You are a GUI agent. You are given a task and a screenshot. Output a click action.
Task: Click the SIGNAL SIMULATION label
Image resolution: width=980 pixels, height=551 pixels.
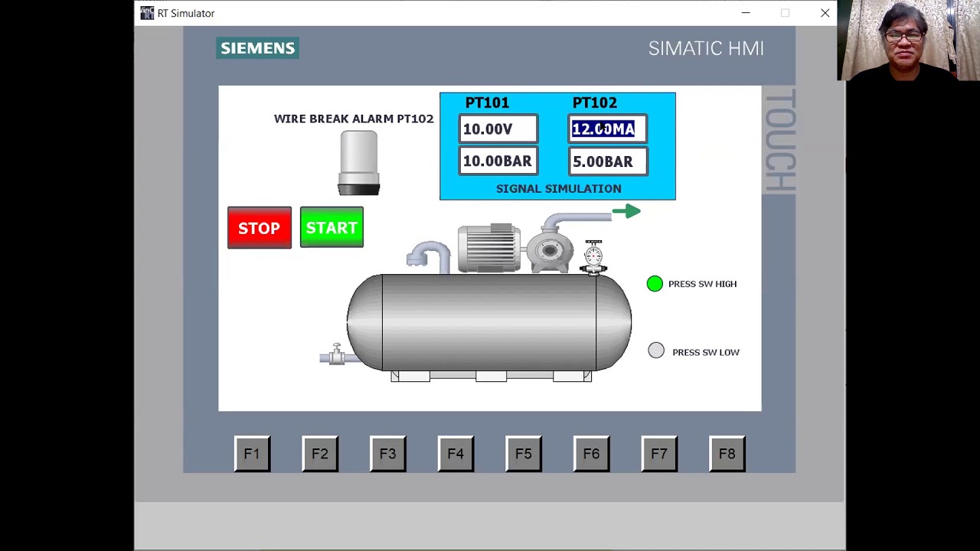pyautogui.click(x=559, y=188)
